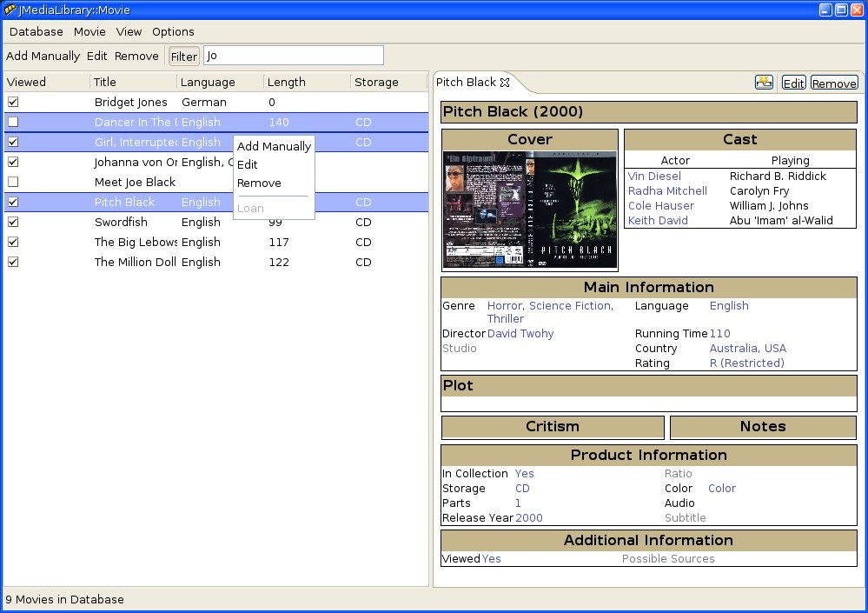Check the Viewed box for Meet Joe Black
Viewport: 868px width, 613px height.
tap(13, 183)
